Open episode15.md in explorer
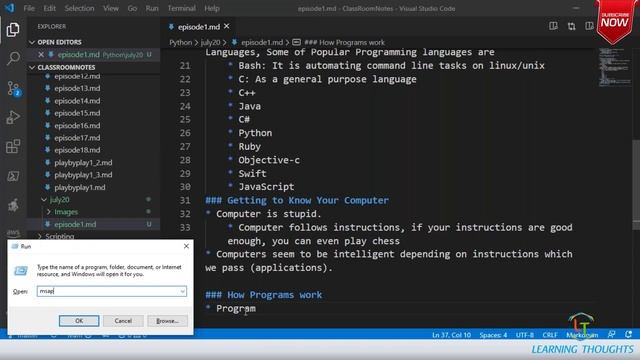This screenshot has width=640, height=360. [77, 113]
